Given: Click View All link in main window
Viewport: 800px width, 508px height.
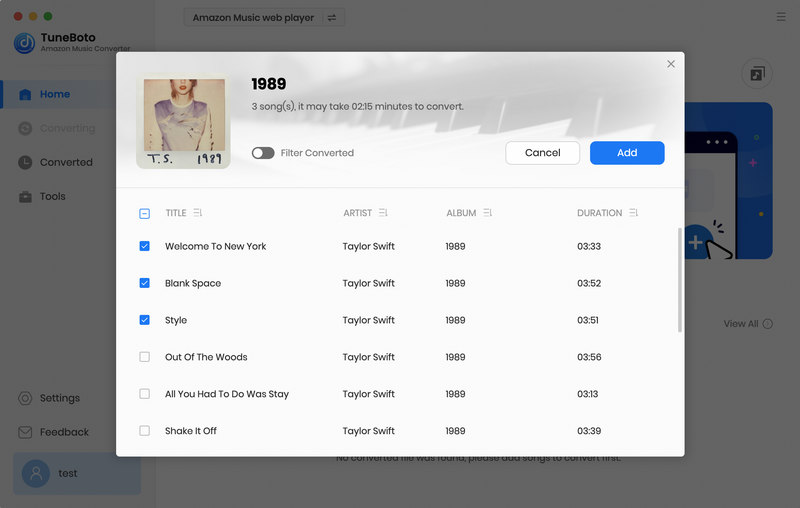Looking at the screenshot, I should pos(748,324).
